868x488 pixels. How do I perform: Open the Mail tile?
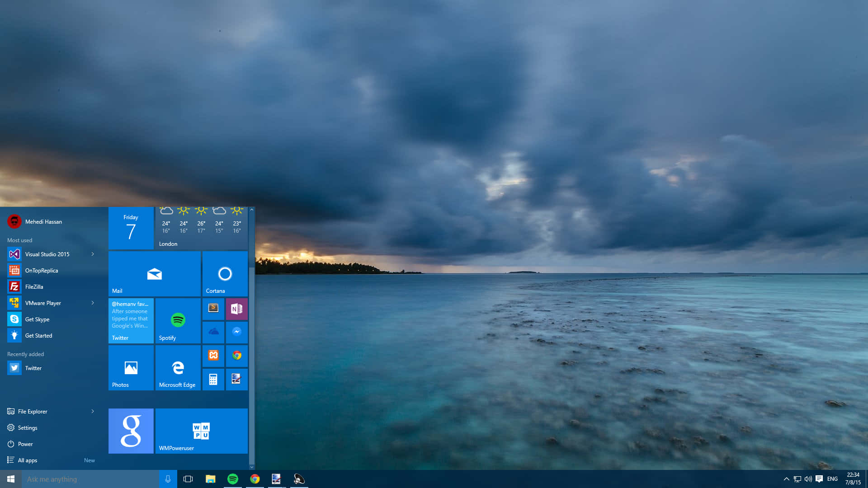coord(154,274)
